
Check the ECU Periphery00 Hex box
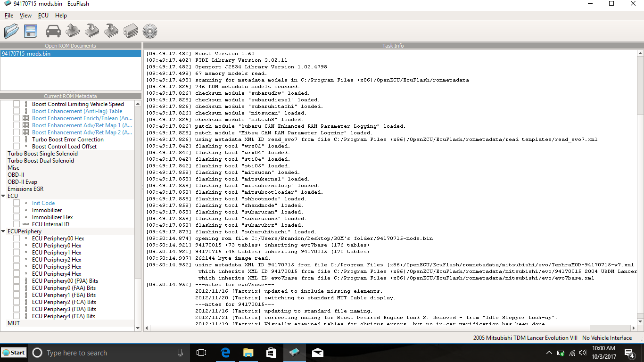click(x=17, y=239)
